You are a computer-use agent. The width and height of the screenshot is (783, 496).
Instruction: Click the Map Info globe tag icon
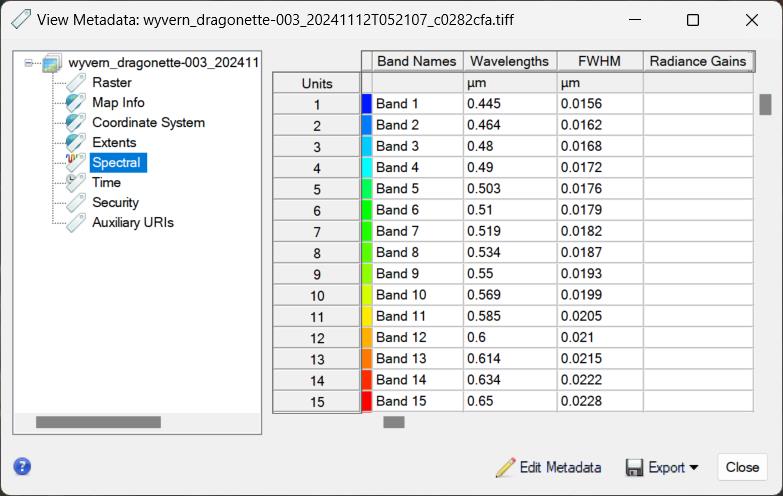[x=76, y=102]
